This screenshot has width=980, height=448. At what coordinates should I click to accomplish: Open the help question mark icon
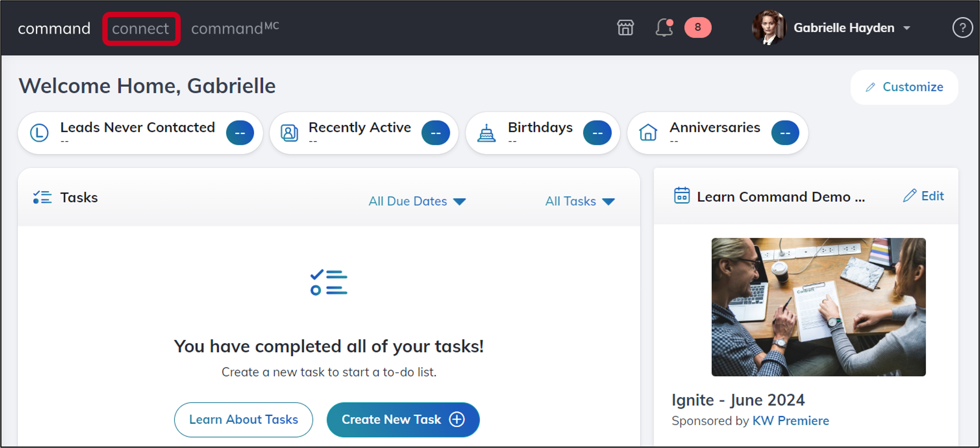pyautogui.click(x=962, y=28)
